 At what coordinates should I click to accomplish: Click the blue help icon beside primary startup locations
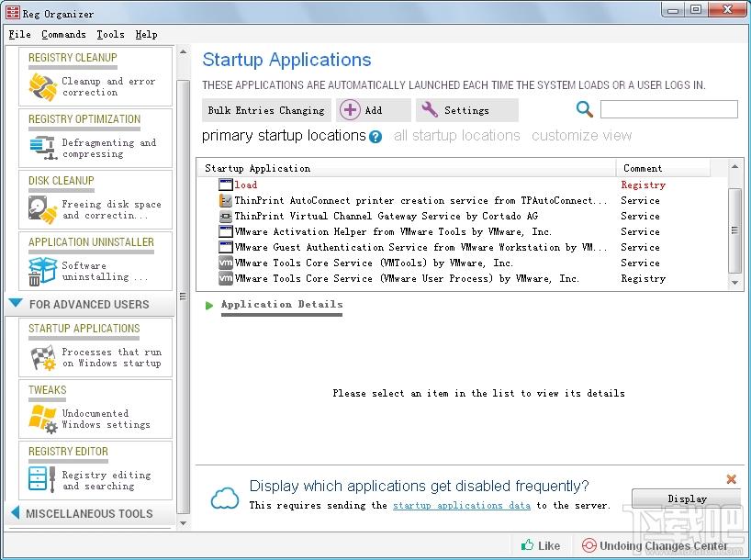[x=375, y=137]
